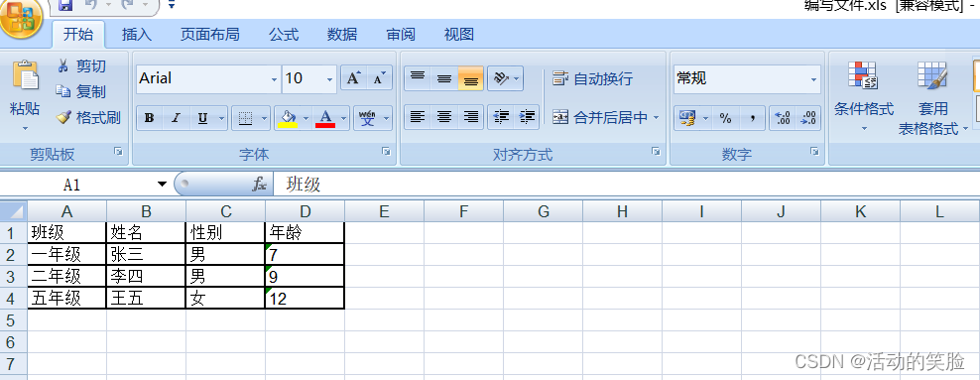Decrease indent icon
Image resolution: width=980 pixels, height=380 pixels.
tap(501, 117)
